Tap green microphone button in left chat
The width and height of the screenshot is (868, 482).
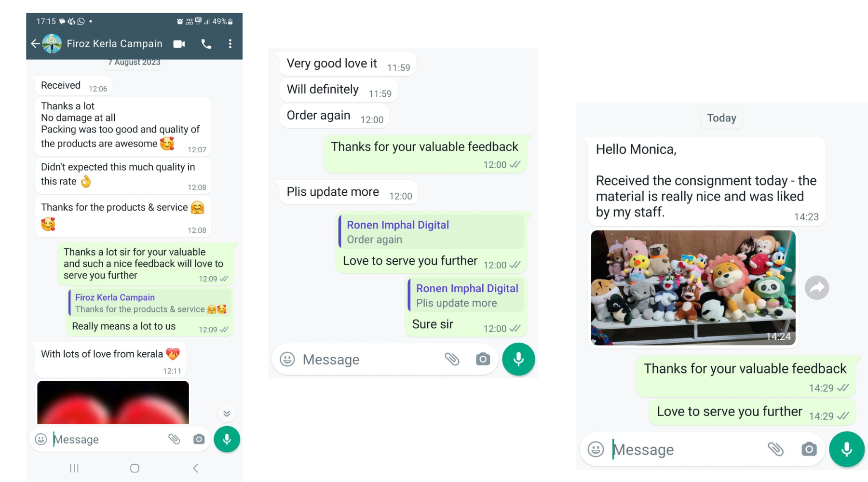point(227,439)
